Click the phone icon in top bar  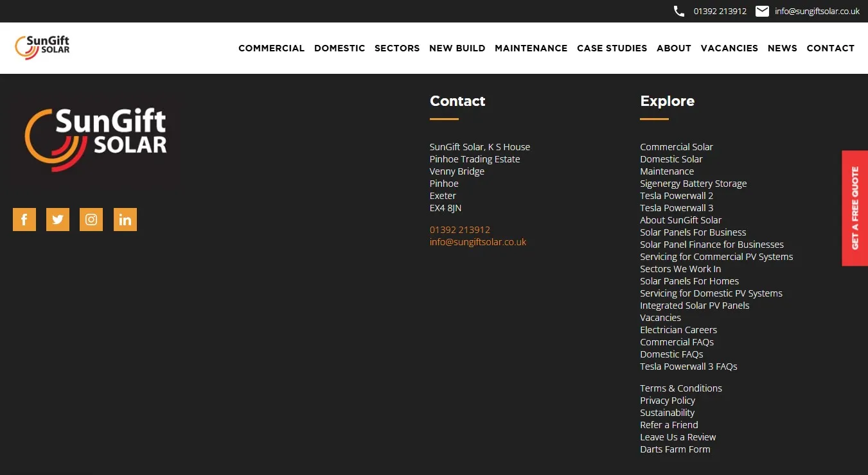tap(679, 11)
